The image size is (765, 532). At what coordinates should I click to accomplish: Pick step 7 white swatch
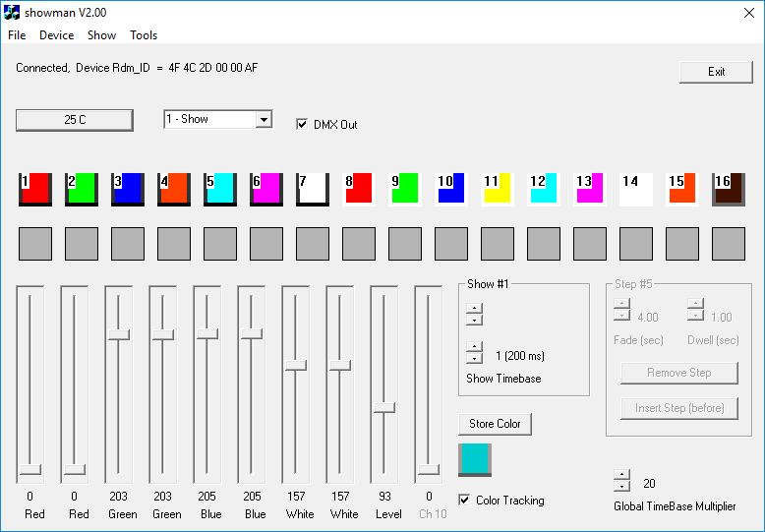tap(313, 189)
